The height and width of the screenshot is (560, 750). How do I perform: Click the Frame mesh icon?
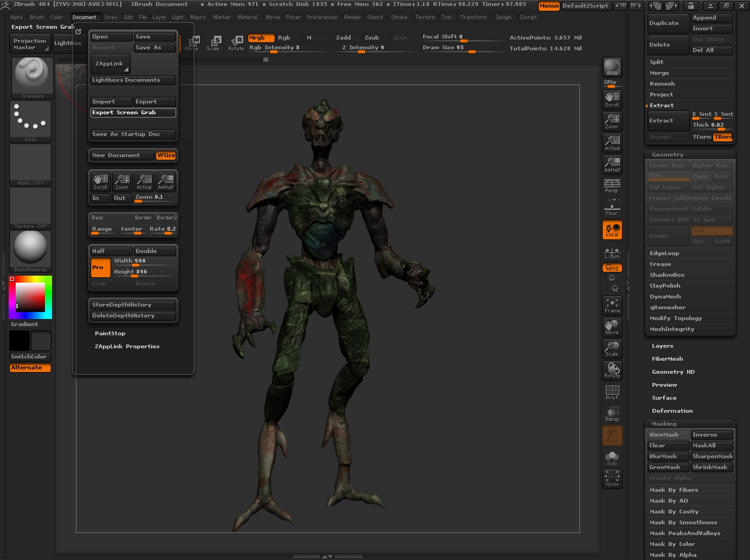pos(612,305)
